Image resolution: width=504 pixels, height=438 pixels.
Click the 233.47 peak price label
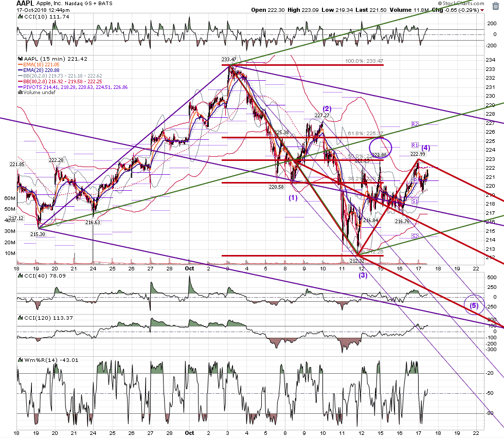[x=229, y=60]
